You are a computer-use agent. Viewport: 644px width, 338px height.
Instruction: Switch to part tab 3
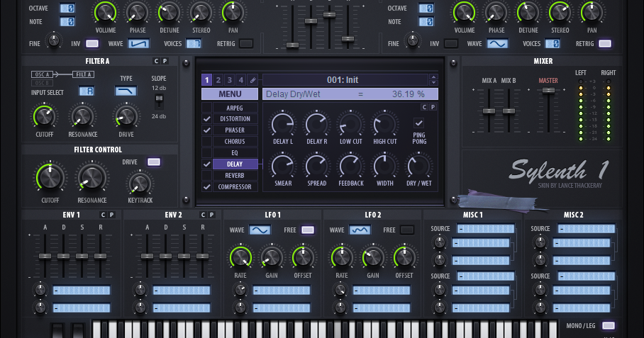point(230,80)
